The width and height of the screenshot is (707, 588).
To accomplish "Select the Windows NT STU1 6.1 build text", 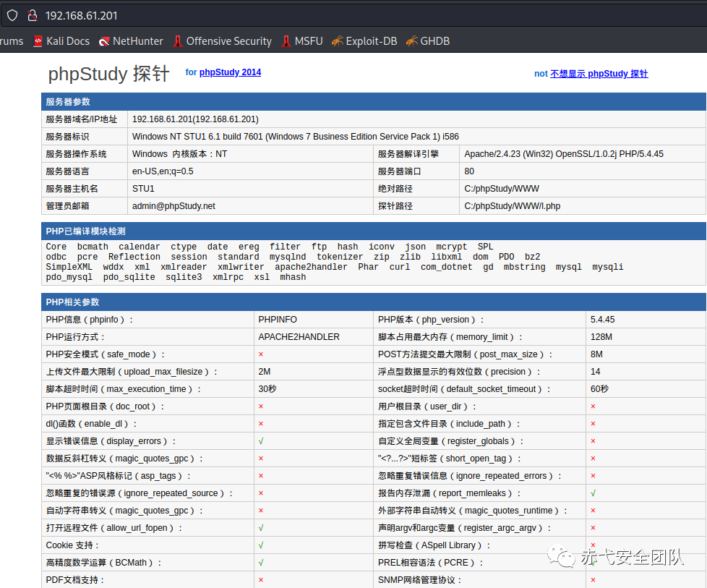I will [x=296, y=137].
